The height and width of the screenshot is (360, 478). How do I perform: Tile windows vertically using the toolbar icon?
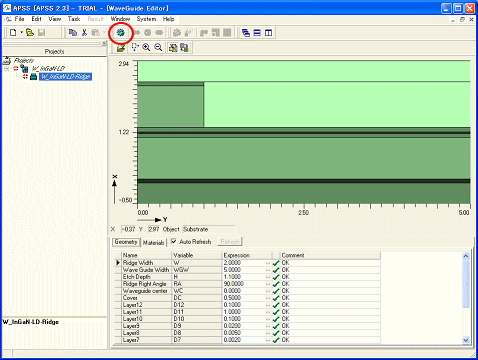[268, 33]
